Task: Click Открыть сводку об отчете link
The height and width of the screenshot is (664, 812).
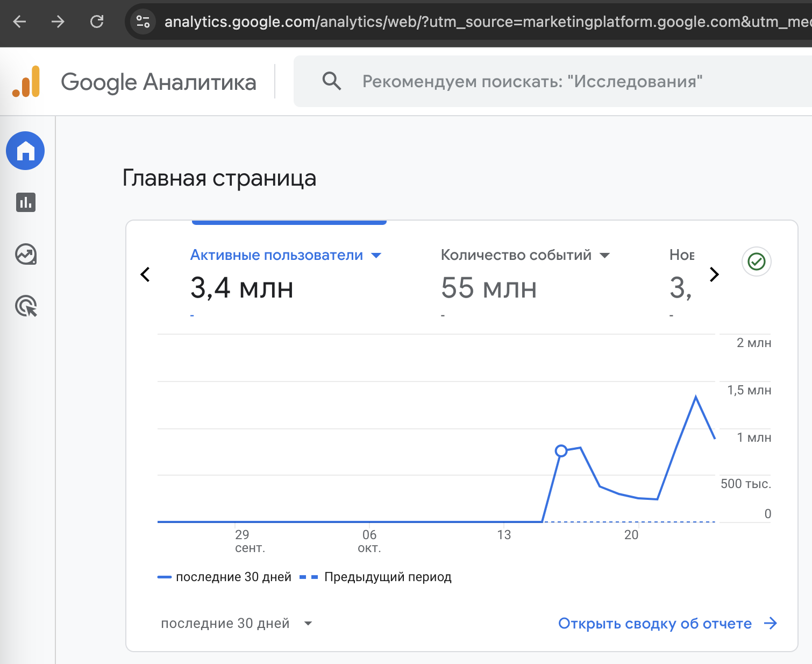Action: tap(655, 624)
